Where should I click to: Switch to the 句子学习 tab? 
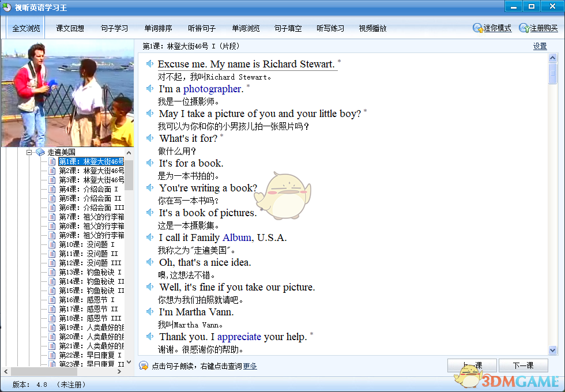click(114, 28)
